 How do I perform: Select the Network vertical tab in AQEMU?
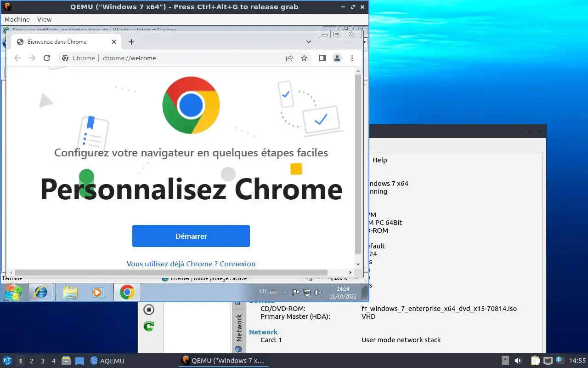tap(239, 328)
